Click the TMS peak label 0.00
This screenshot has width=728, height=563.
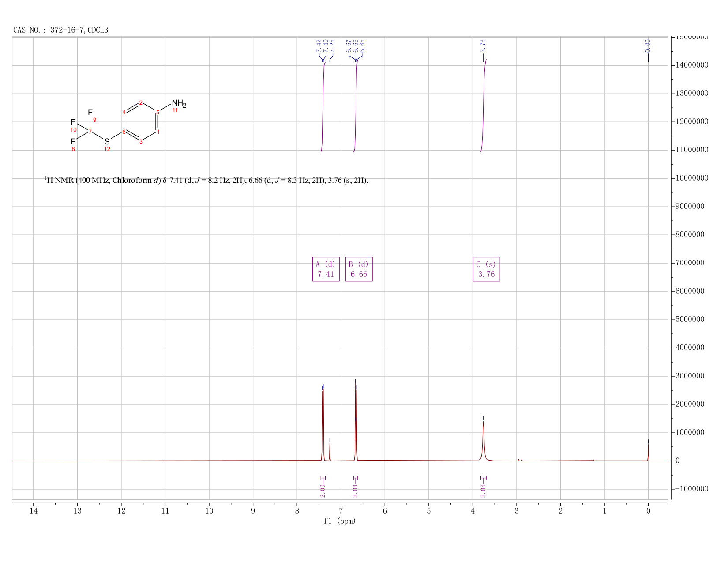[648, 46]
